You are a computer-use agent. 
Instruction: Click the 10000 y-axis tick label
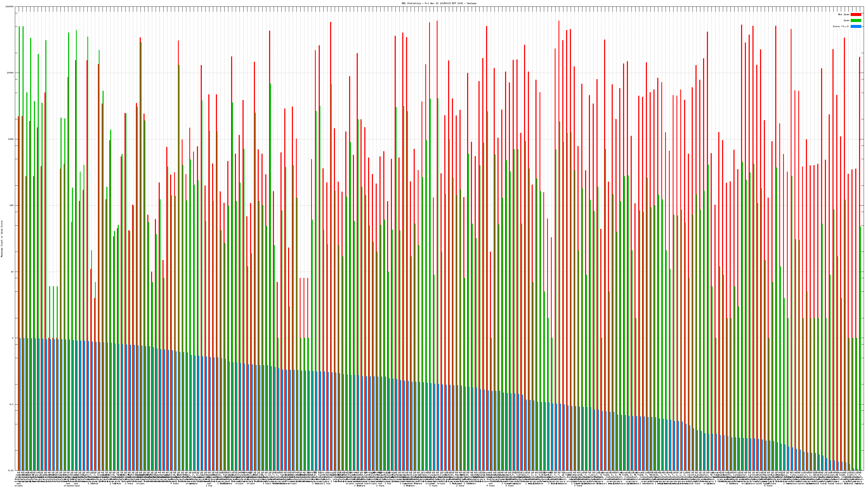point(11,73)
